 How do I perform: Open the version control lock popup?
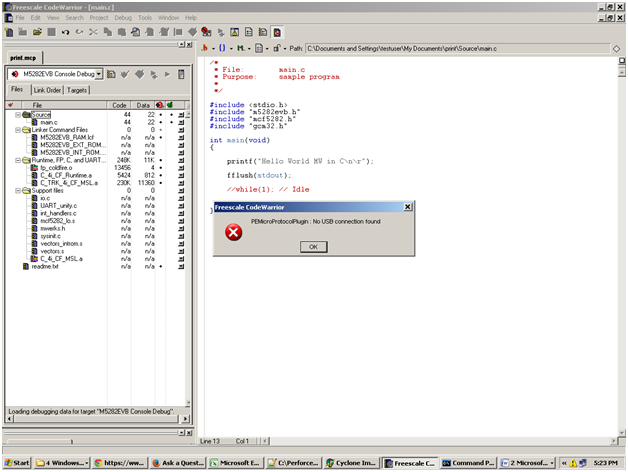(x=280, y=48)
